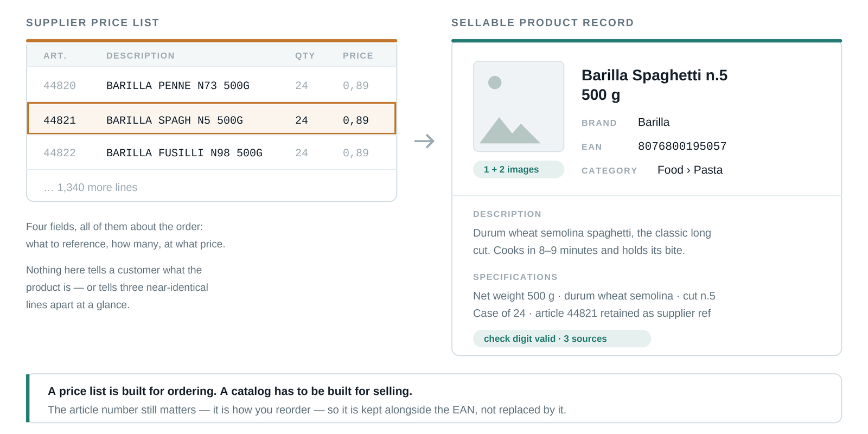Click the DESCRIPTION heading in product record
The image size is (868, 434).
click(507, 214)
